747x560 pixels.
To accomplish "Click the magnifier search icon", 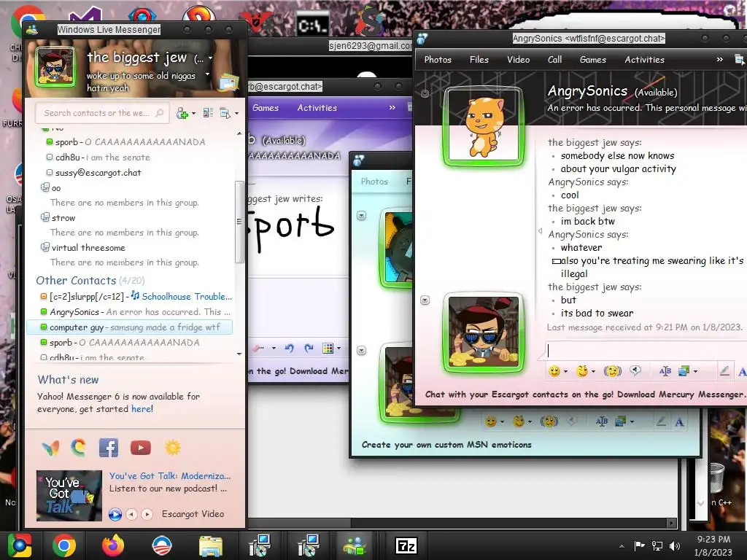I will click(160, 113).
